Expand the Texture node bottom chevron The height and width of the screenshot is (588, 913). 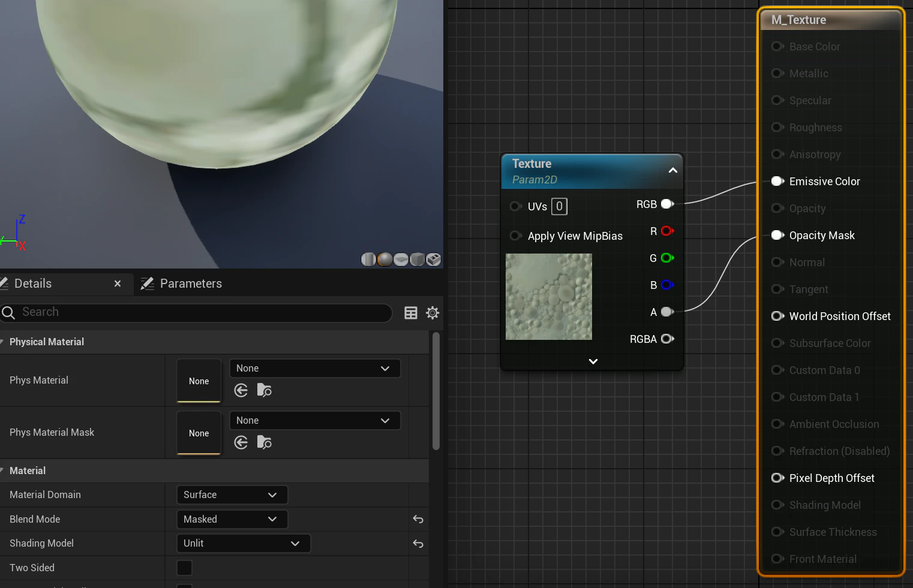[x=593, y=361]
